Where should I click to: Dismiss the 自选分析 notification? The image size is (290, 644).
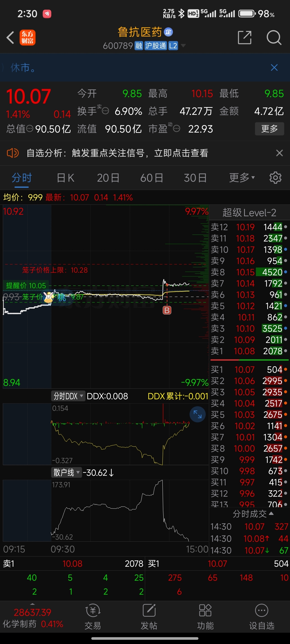pyautogui.click(x=279, y=153)
